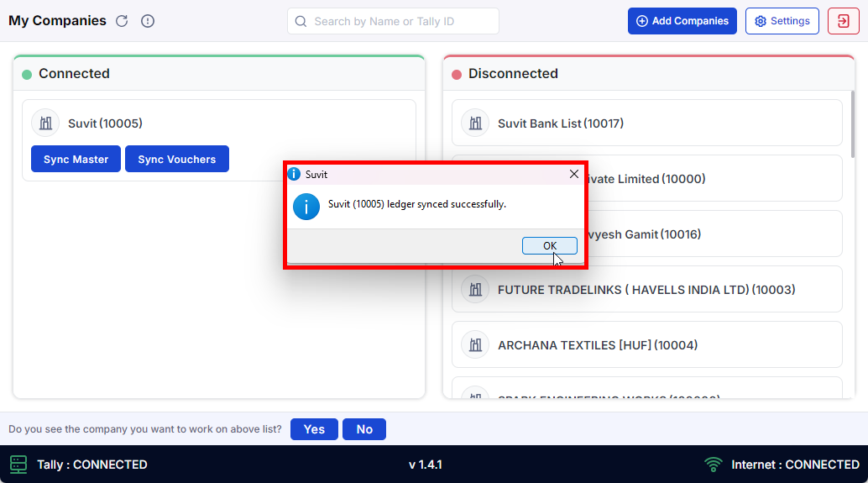
Task: Select the Suvit Bank List (10017) company card
Action: tap(646, 123)
